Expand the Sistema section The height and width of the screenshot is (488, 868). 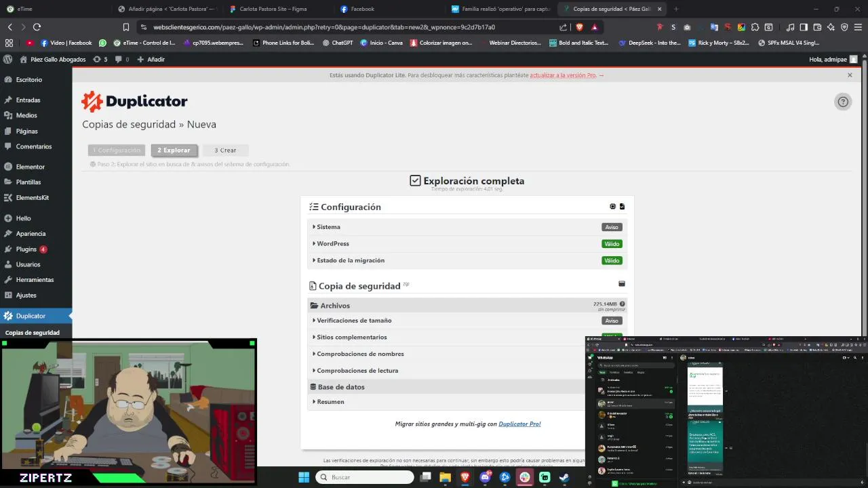click(x=467, y=227)
